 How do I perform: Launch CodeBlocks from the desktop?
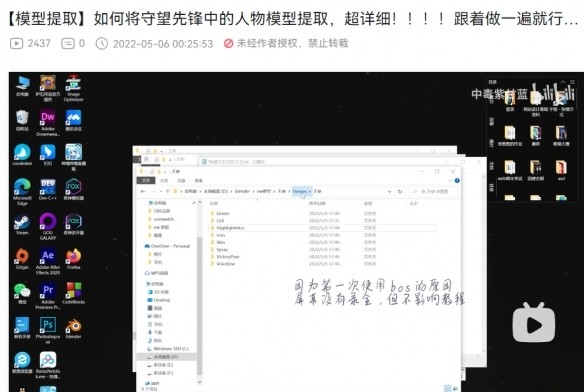point(73,294)
